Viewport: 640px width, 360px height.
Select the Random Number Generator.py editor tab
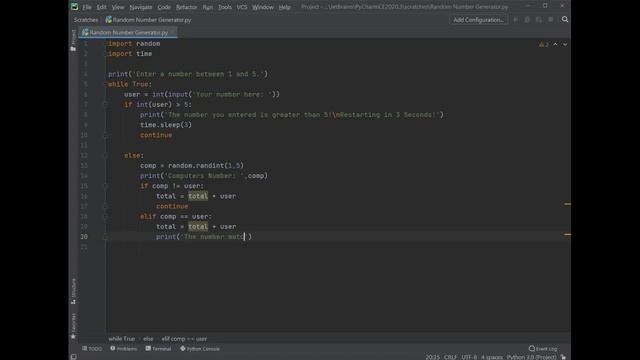point(129,32)
